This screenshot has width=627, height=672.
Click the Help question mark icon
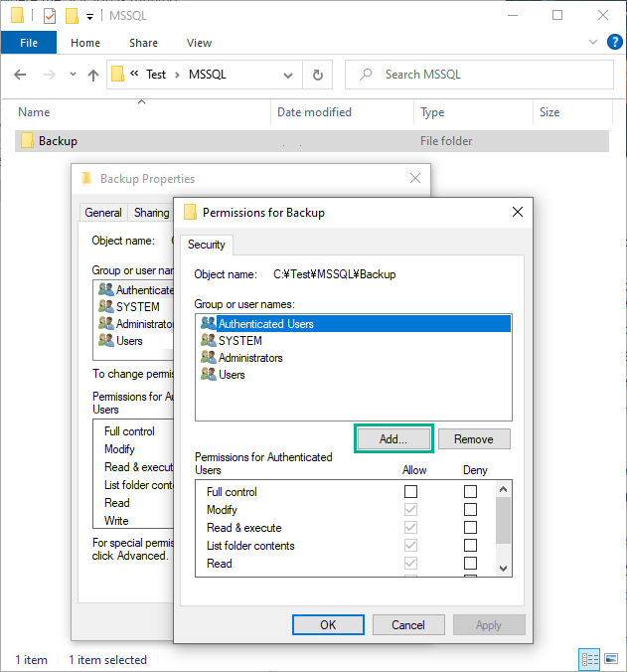616,43
